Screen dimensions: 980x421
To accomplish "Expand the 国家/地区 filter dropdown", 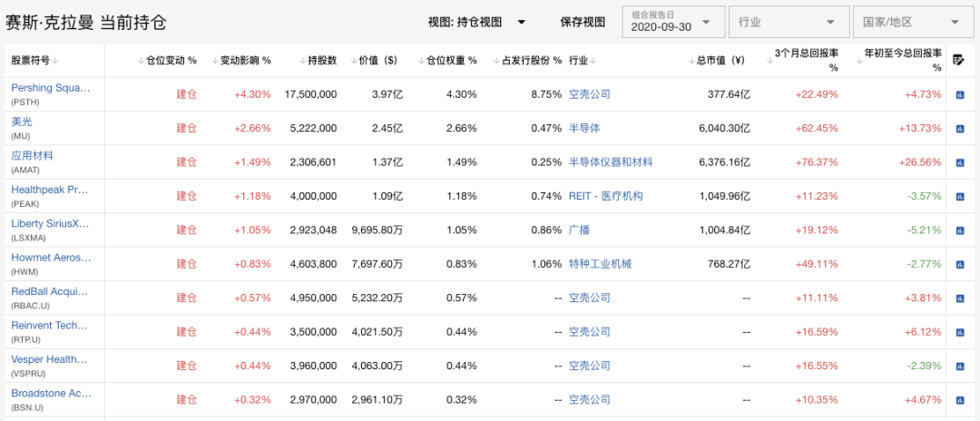I will click(915, 23).
